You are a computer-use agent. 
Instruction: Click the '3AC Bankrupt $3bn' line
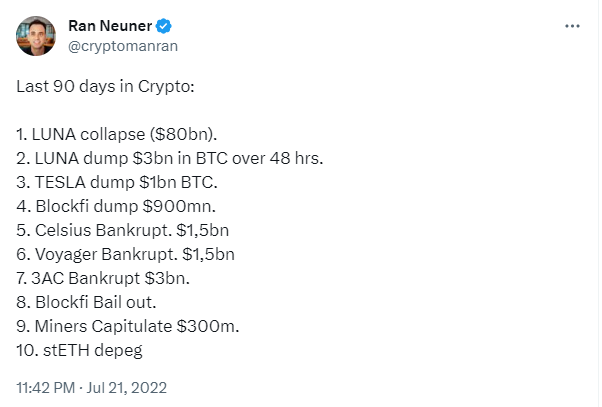click(x=103, y=278)
